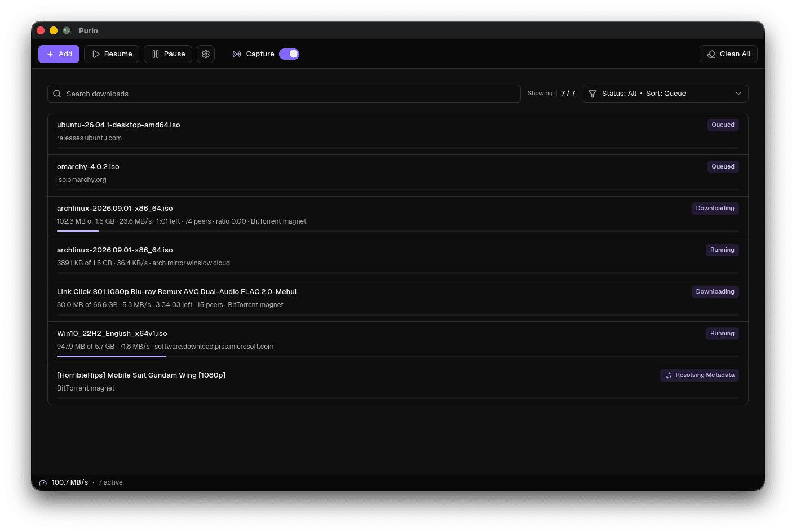Toggle the Capture switch off

289,54
